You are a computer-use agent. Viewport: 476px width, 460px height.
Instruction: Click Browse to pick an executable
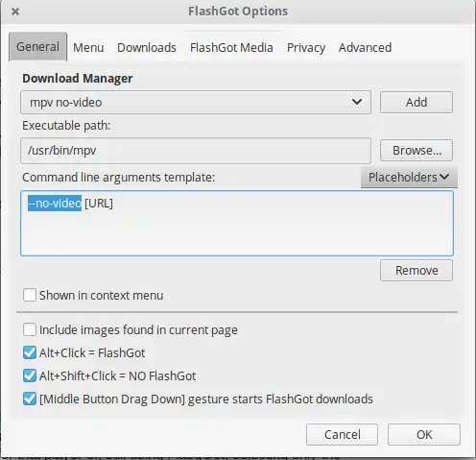(x=416, y=151)
